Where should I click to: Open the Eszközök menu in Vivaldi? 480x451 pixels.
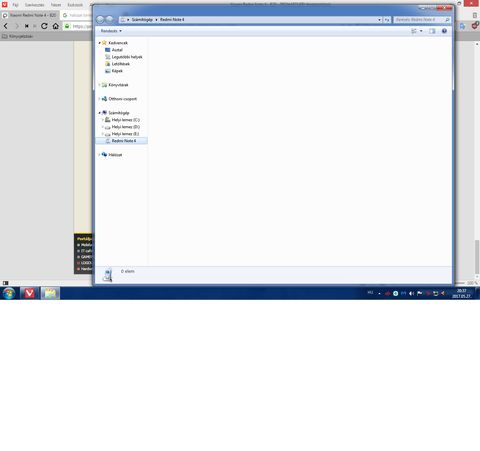point(75,5)
